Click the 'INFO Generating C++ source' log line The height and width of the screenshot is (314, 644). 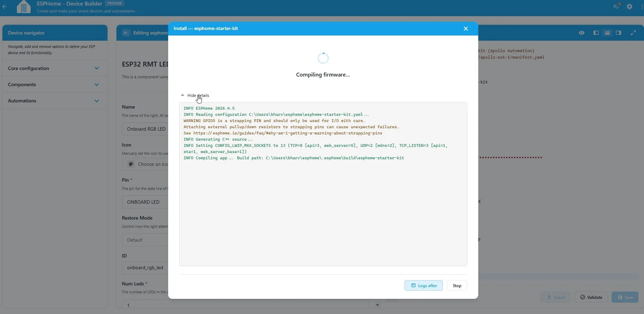click(x=218, y=139)
